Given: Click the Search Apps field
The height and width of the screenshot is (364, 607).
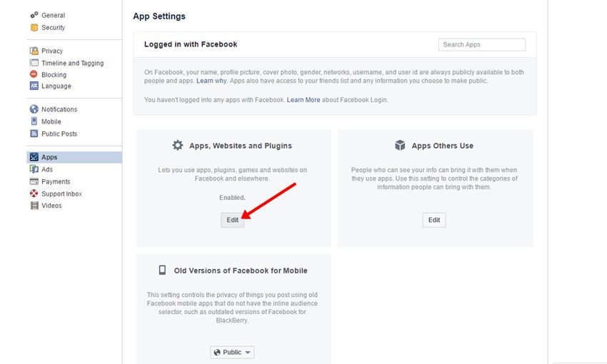Looking at the screenshot, I should (x=481, y=44).
